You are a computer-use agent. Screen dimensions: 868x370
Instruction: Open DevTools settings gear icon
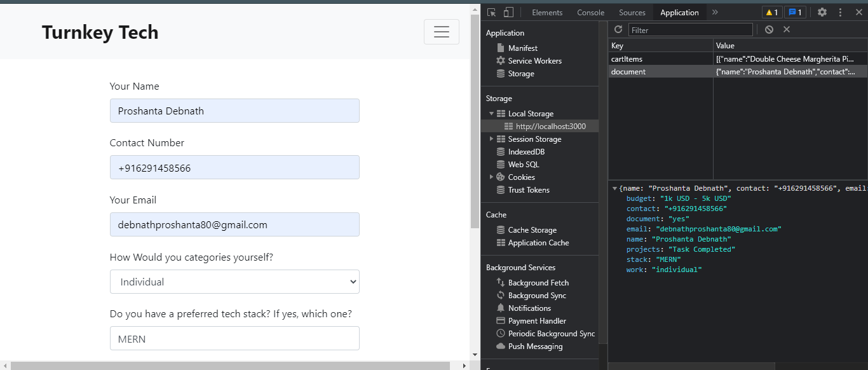click(822, 11)
